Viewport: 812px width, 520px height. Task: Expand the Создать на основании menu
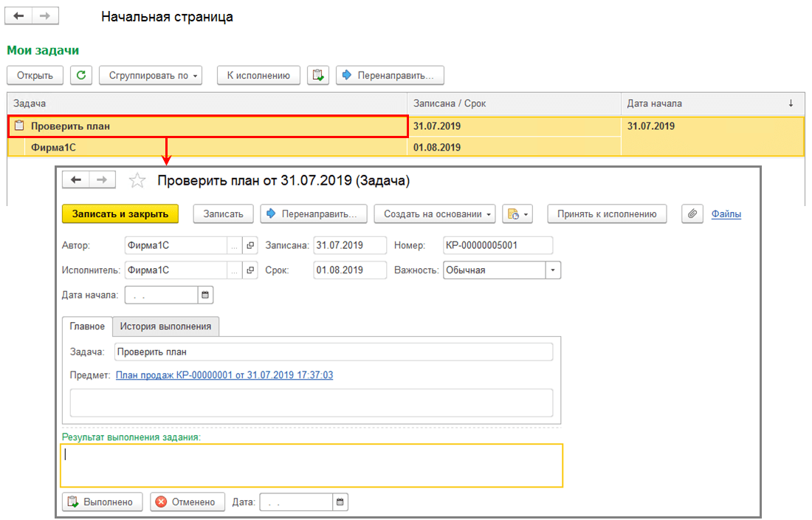[x=435, y=214]
